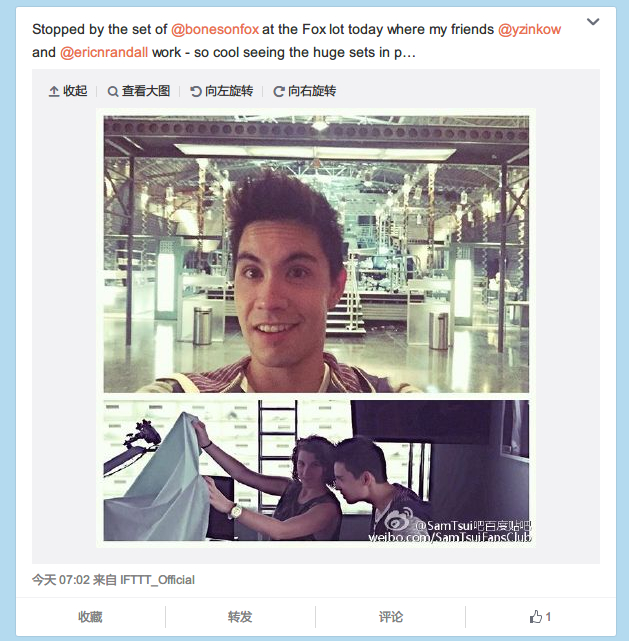
Task: Click the rotate-left arrow icon
Action: click(196, 92)
